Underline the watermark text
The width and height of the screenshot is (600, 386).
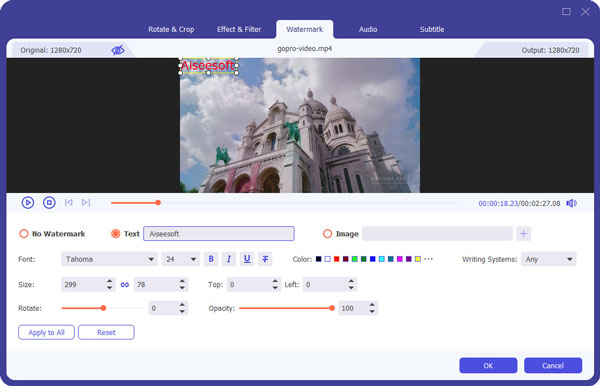tap(247, 259)
